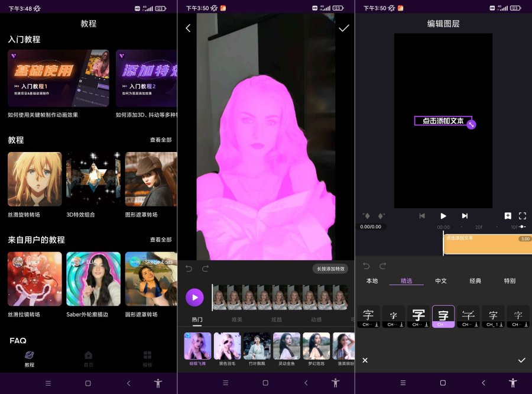The width and height of the screenshot is (532, 394).
Task: Expand 查看全部 beside the 教程 heading
Action: point(160,140)
